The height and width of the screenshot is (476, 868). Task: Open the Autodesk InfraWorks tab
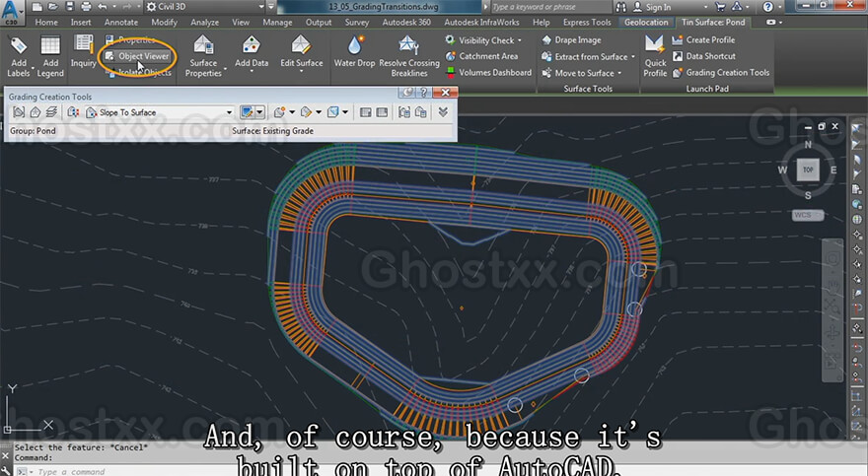point(481,22)
